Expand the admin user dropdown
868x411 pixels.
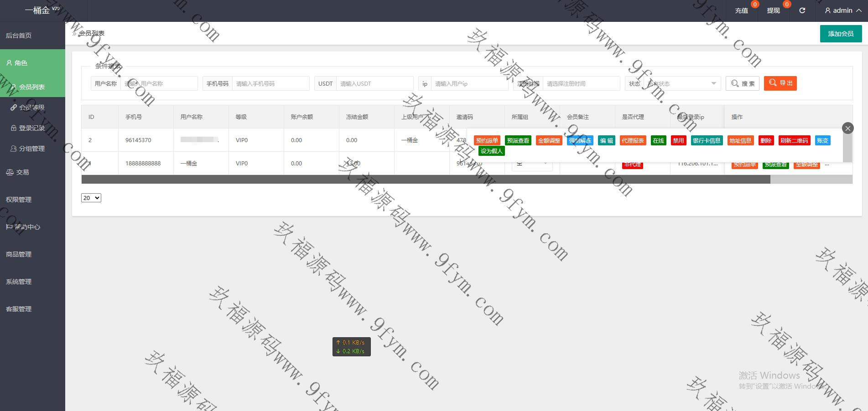click(x=843, y=10)
